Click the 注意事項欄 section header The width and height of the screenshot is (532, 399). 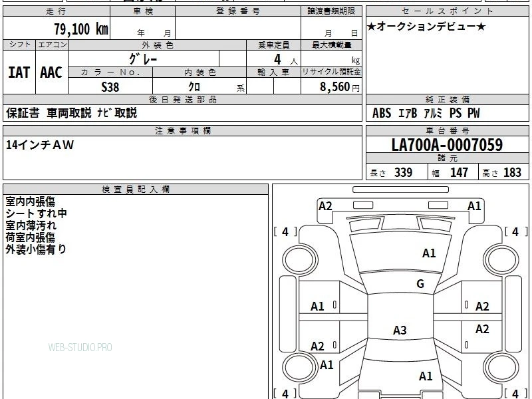coord(182,130)
